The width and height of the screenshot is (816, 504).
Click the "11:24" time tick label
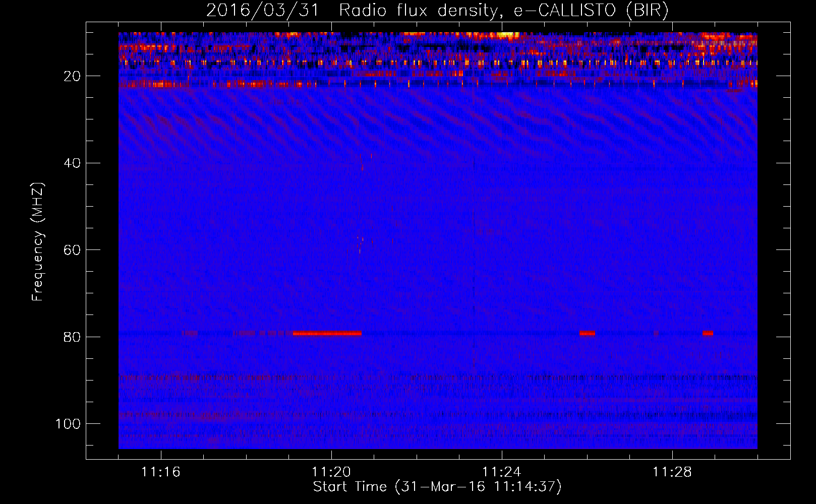pyautogui.click(x=502, y=472)
